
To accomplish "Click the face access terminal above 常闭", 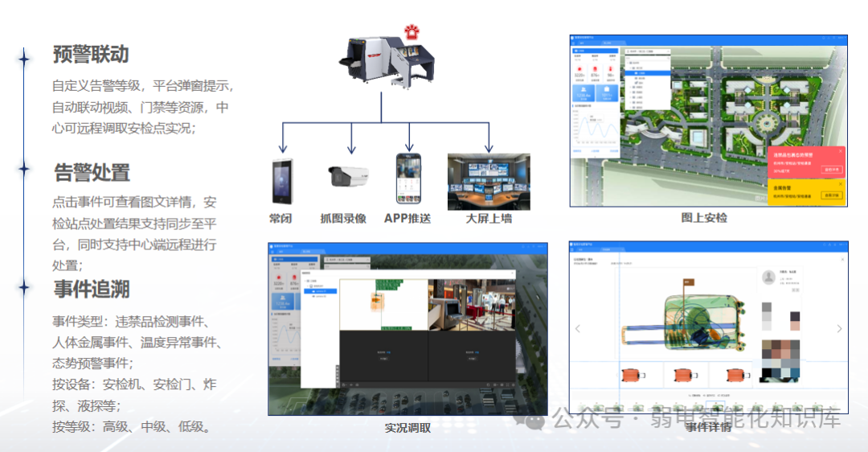I will (282, 181).
